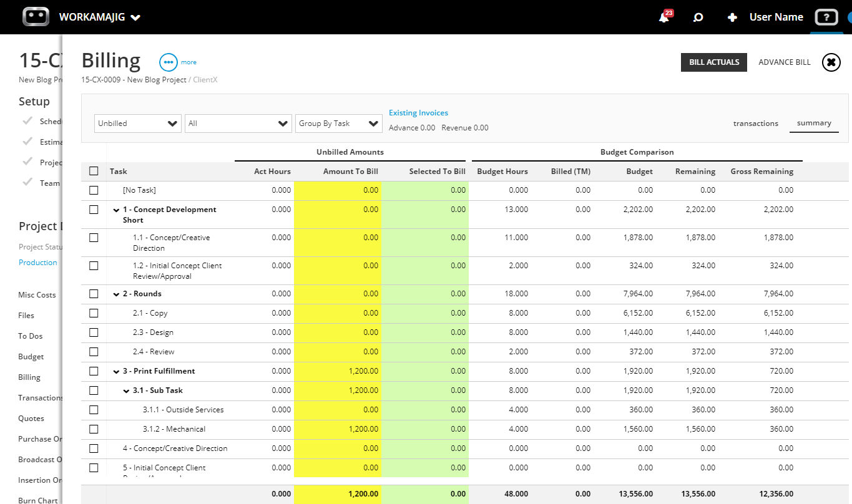Viewport: 852px width, 504px height.
Task: Check the 2.1 - Copy row checkbox
Action: (94, 313)
